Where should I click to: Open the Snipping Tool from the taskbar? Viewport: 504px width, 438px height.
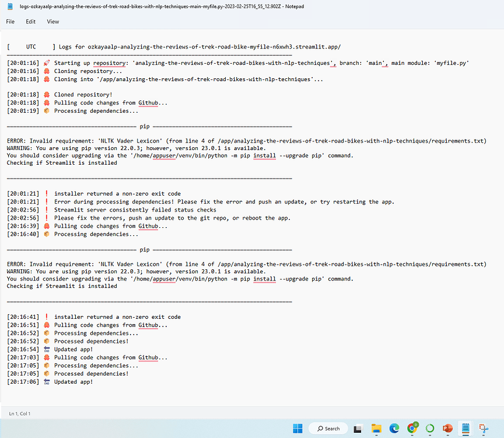(484, 428)
